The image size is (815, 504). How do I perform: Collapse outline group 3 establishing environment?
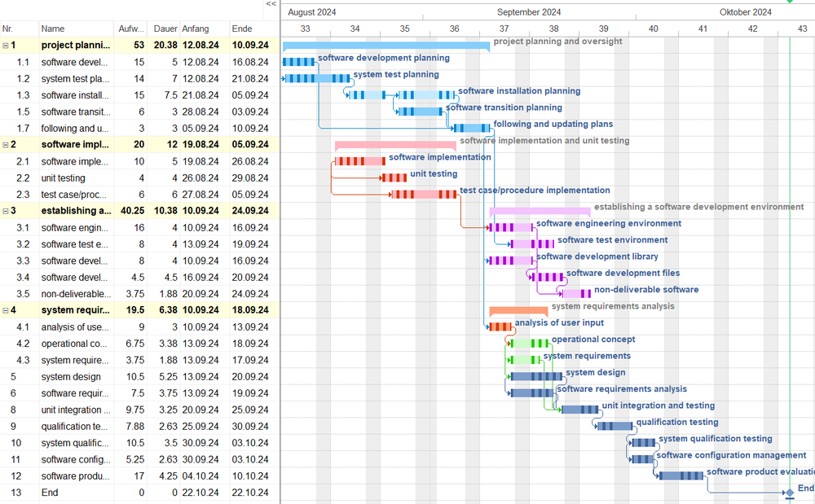(x=6, y=211)
